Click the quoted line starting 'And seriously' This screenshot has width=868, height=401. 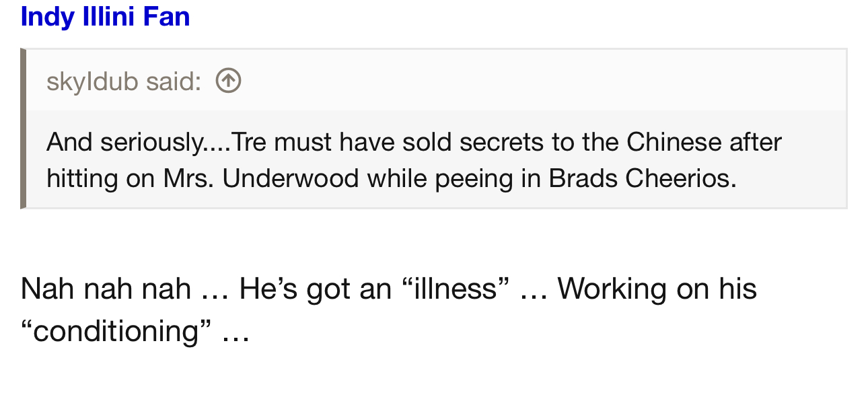point(413,142)
